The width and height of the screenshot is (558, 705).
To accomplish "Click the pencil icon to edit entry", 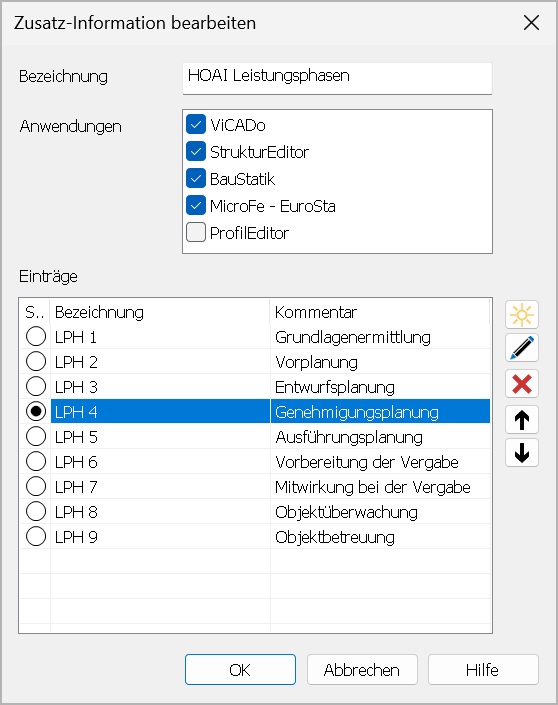I will pos(522,348).
